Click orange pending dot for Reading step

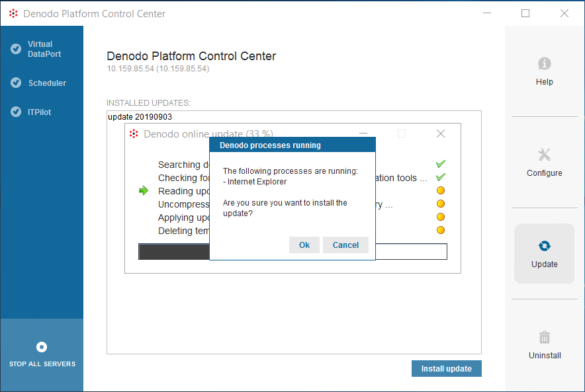pyautogui.click(x=440, y=190)
